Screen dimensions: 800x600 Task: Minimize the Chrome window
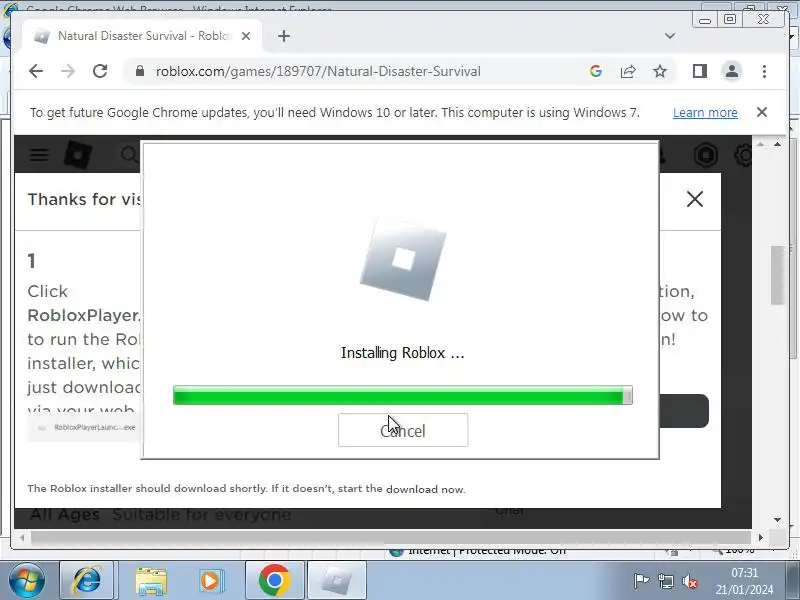(x=705, y=19)
